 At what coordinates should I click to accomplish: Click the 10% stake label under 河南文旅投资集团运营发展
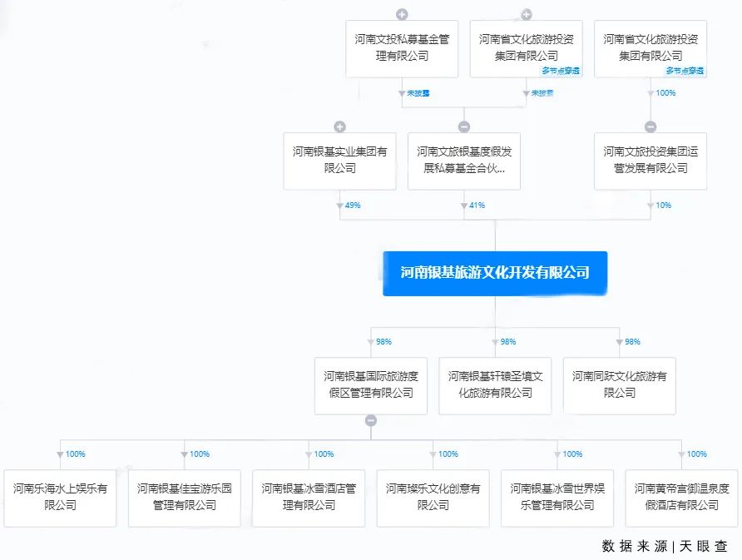(664, 206)
